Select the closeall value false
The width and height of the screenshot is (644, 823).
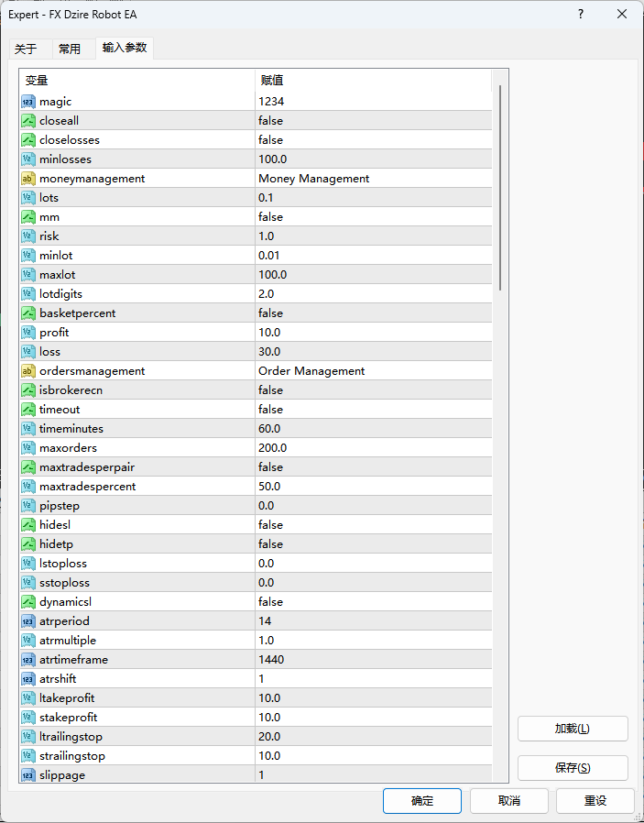270,121
